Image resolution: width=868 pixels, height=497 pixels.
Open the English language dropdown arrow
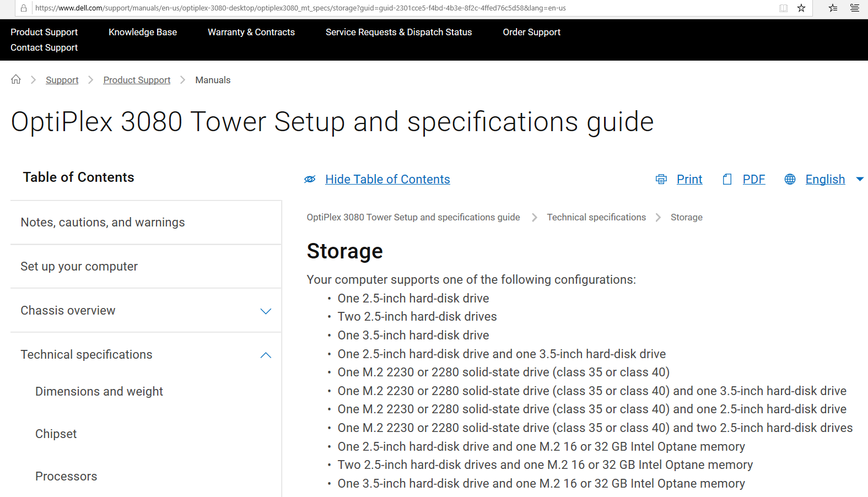[x=860, y=179]
